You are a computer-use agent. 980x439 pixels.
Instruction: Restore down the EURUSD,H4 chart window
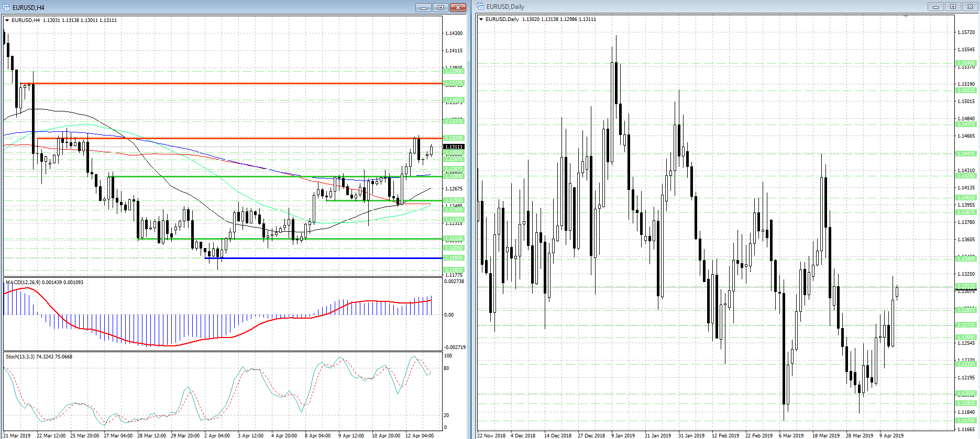(x=441, y=7)
